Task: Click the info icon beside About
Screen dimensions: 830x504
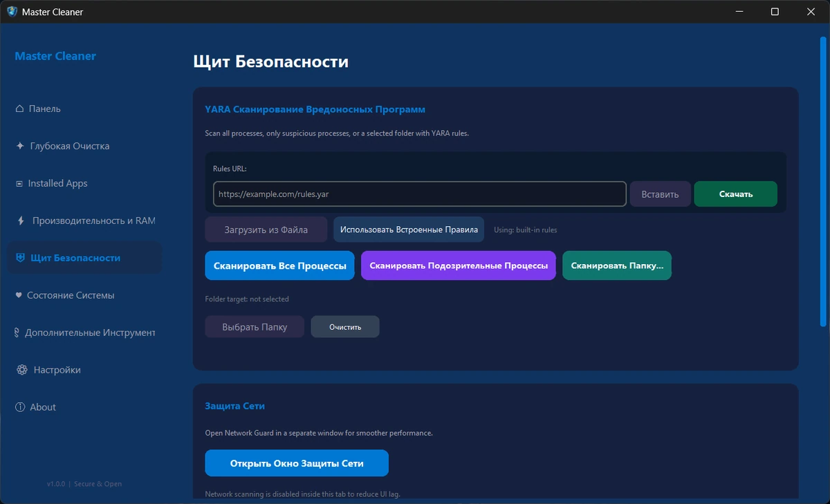Action: pyautogui.click(x=20, y=407)
